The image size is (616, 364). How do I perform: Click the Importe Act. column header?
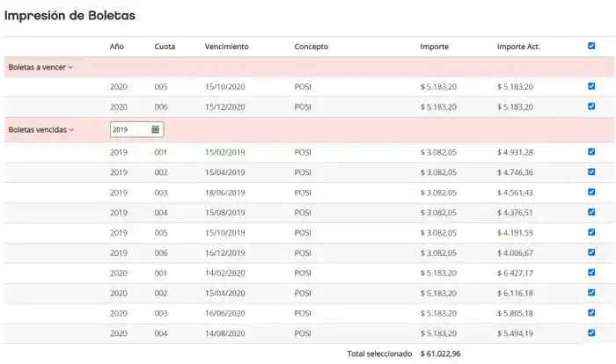pyautogui.click(x=518, y=47)
